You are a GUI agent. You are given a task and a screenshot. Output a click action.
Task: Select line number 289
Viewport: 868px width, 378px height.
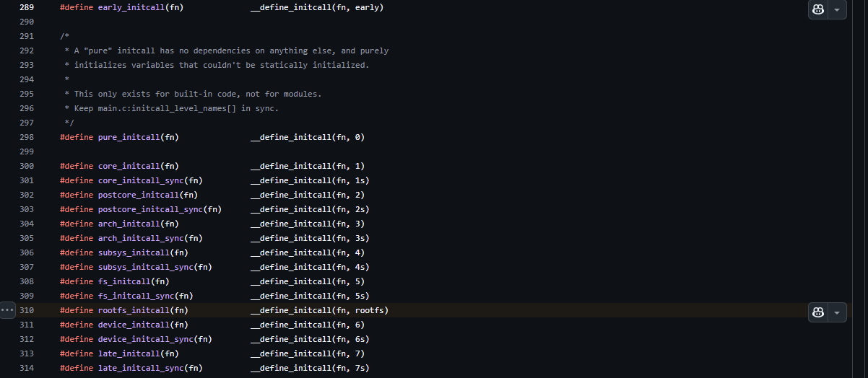tap(27, 7)
